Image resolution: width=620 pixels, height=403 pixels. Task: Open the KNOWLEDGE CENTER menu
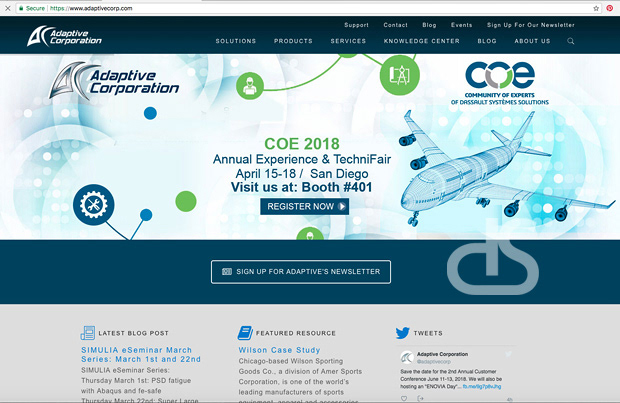(x=422, y=41)
